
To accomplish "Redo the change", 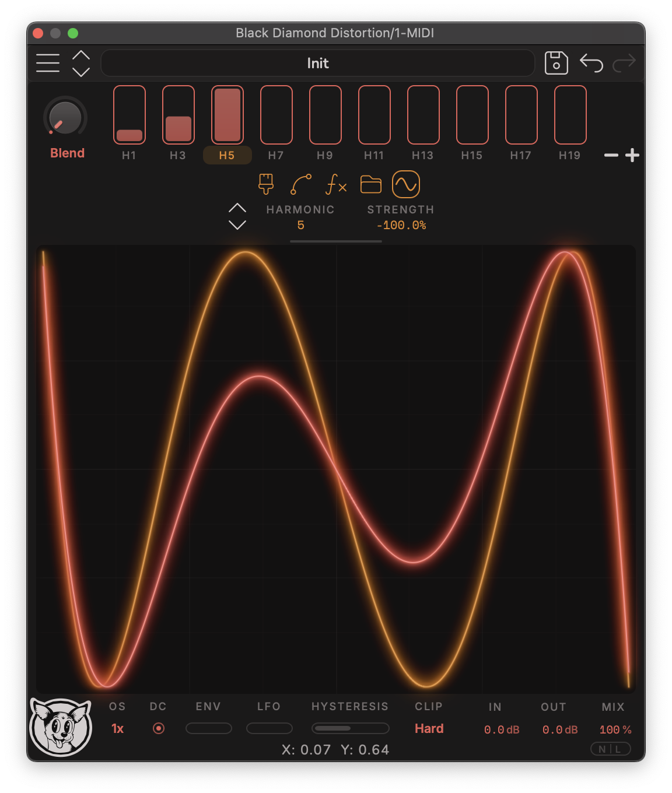I will 624,63.
